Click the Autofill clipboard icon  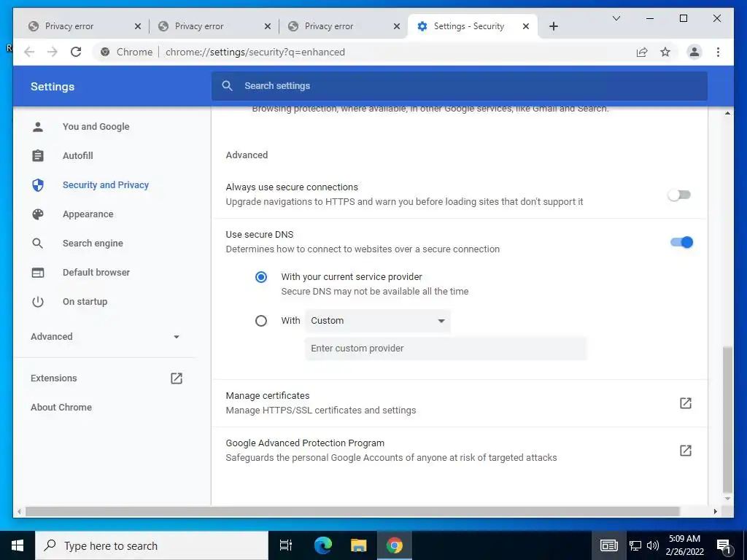38,156
